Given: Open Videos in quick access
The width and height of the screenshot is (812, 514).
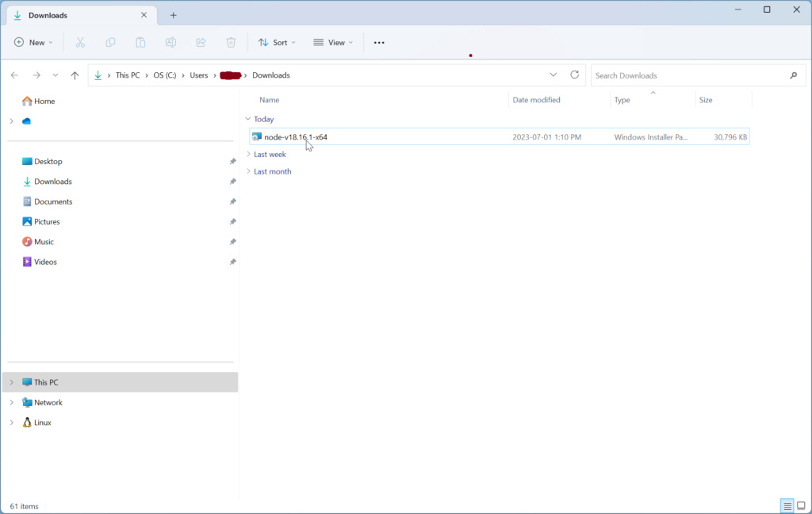Looking at the screenshot, I should pyautogui.click(x=40, y=262).
